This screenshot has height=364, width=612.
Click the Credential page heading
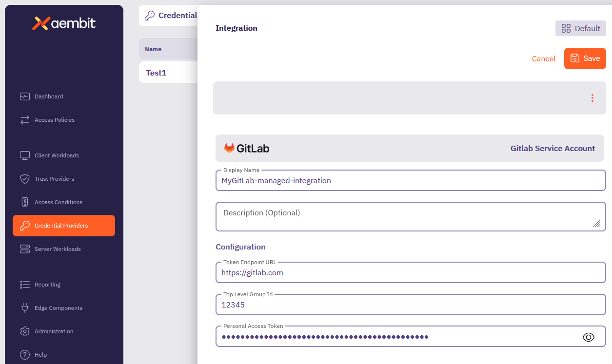(178, 16)
